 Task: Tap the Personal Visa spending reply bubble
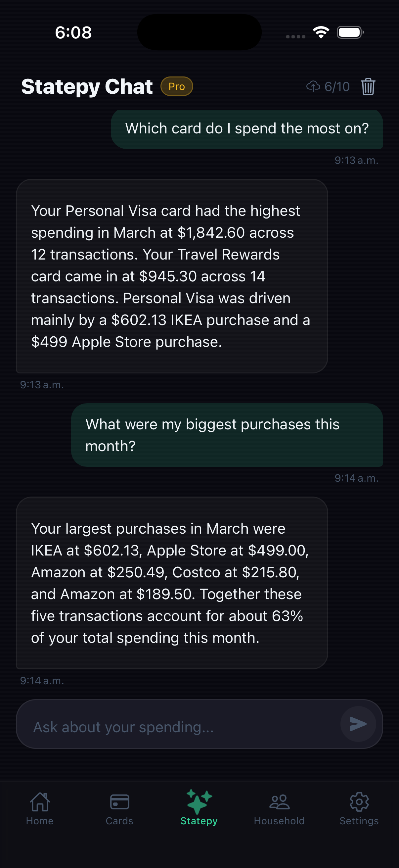pyautogui.click(x=172, y=276)
